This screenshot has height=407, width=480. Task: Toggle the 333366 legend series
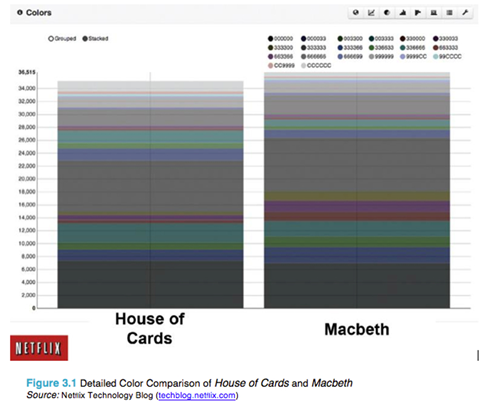point(350,48)
